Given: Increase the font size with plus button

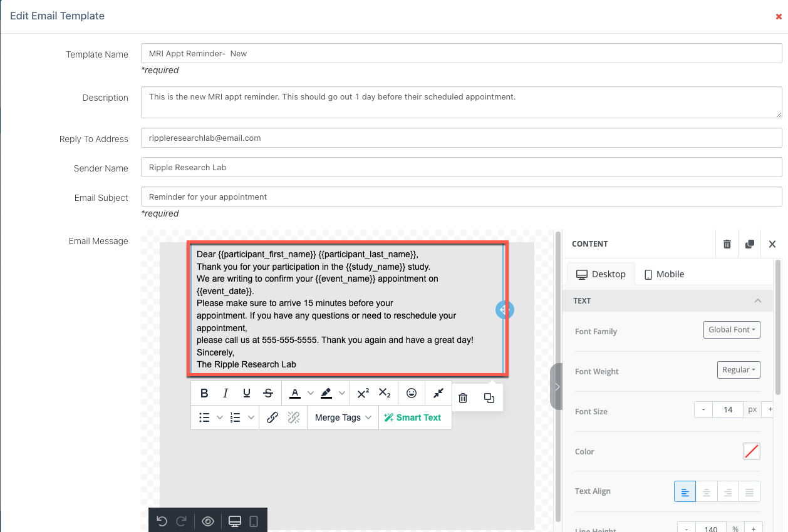Looking at the screenshot, I should [770, 410].
